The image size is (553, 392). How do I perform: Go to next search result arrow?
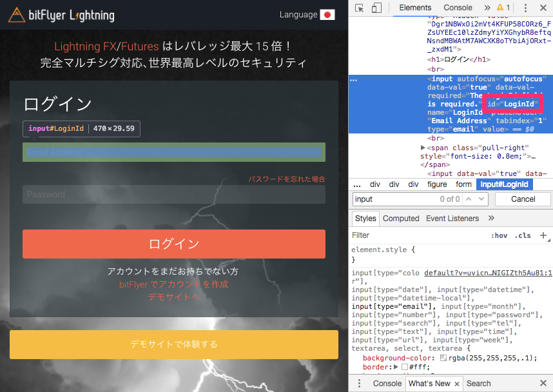pyautogui.click(x=481, y=199)
